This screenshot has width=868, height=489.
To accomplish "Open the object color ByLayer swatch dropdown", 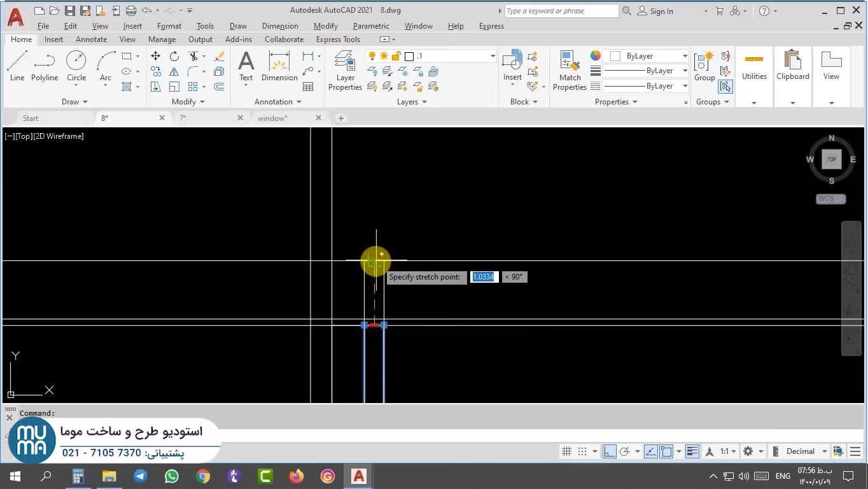I will [x=685, y=56].
